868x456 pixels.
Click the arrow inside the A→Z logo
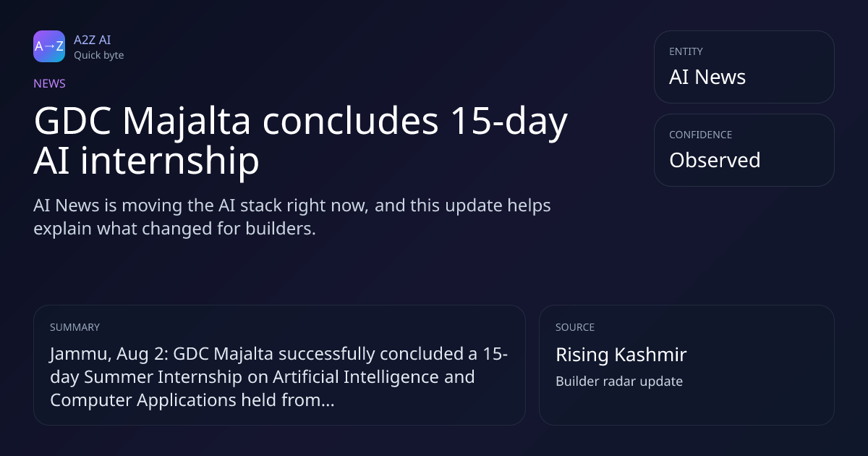[x=49, y=46]
